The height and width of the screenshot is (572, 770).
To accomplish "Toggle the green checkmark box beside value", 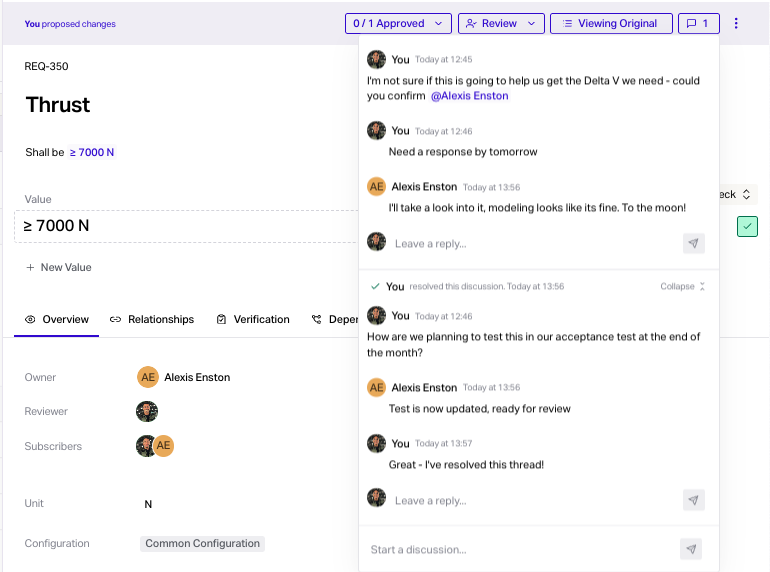I will coord(747,226).
